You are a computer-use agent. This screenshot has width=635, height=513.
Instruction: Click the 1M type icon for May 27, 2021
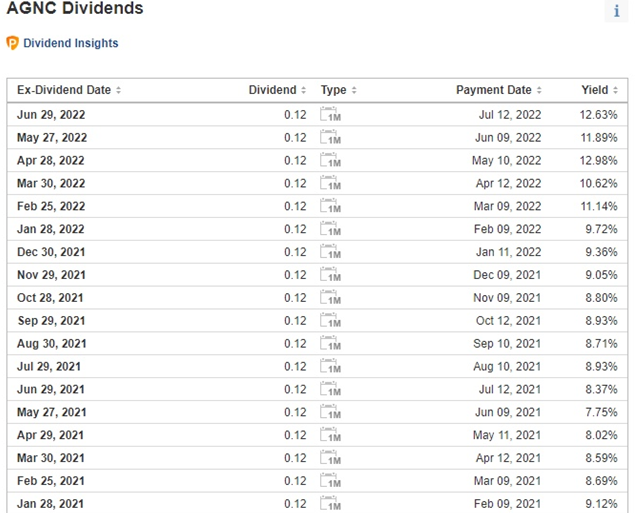[x=330, y=412]
